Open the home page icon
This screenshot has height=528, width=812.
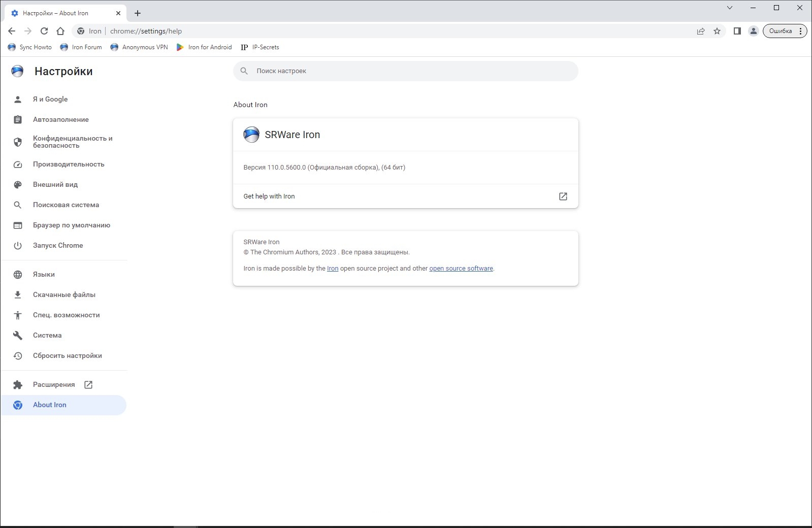coord(60,31)
